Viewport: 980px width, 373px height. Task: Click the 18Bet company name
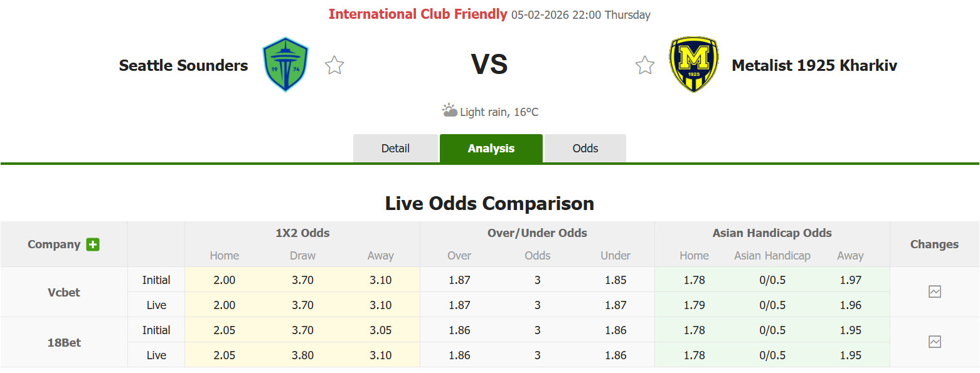point(64,342)
